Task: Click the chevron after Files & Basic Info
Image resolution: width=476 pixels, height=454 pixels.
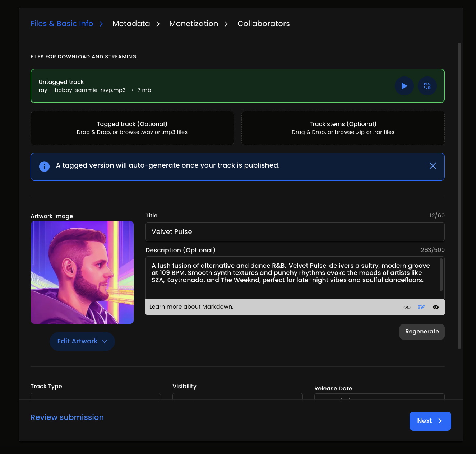Action: (x=101, y=24)
